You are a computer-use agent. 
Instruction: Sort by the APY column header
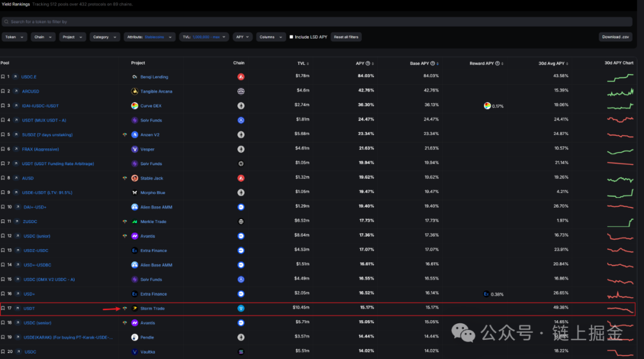(x=365, y=63)
